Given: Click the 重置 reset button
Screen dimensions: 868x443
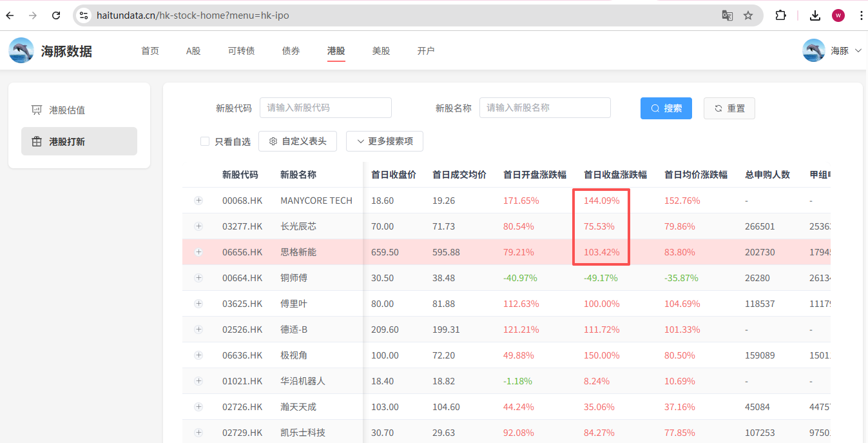Looking at the screenshot, I should 729,108.
